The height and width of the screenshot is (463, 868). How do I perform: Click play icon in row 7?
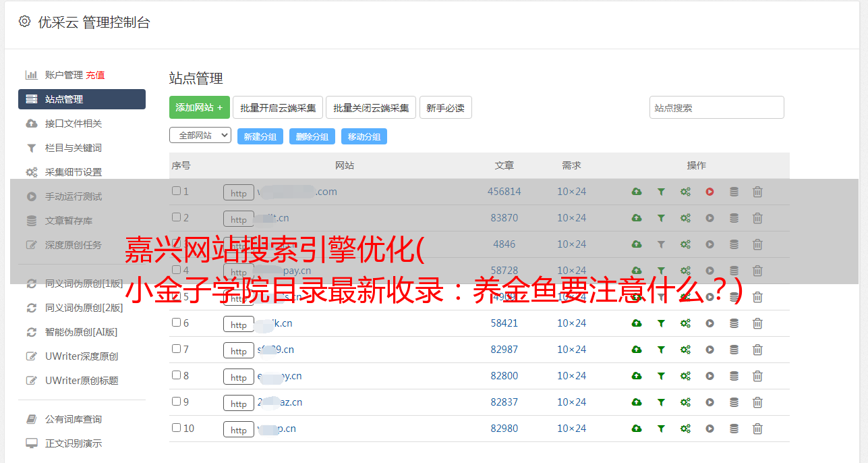(x=710, y=350)
